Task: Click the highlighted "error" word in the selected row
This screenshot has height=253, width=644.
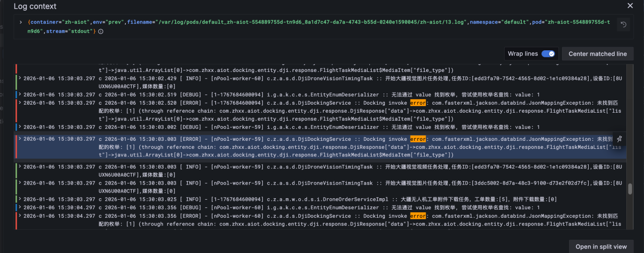Action: [x=418, y=139]
